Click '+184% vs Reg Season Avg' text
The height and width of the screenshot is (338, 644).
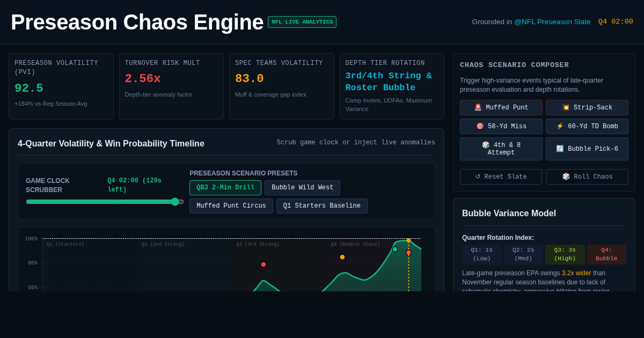(51, 104)
